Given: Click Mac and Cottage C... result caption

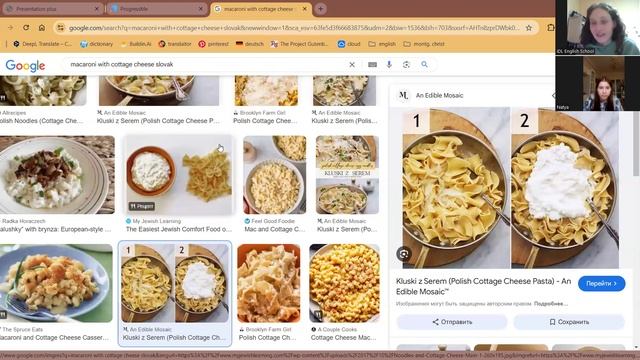Looking at the screenshot, I should pyautogui.click(x=275, y=229).
